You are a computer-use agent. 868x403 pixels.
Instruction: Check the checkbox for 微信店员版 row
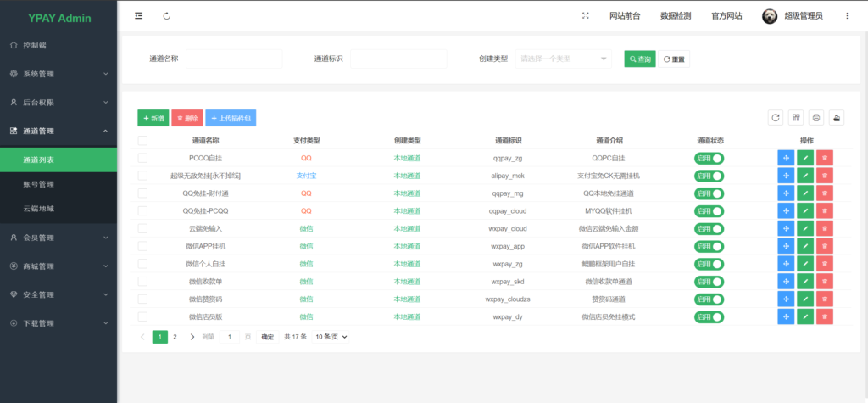(x=142, y=317)
